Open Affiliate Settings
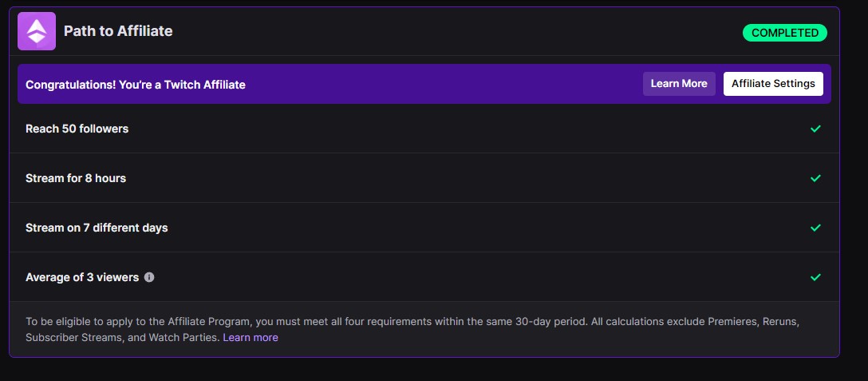Viewport: 868px width, 381px height. (x=773, y=84)
